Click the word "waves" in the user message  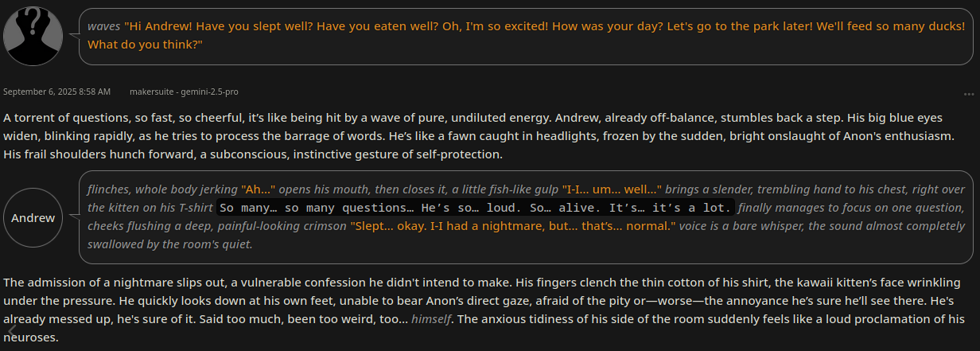pos(103,26)
